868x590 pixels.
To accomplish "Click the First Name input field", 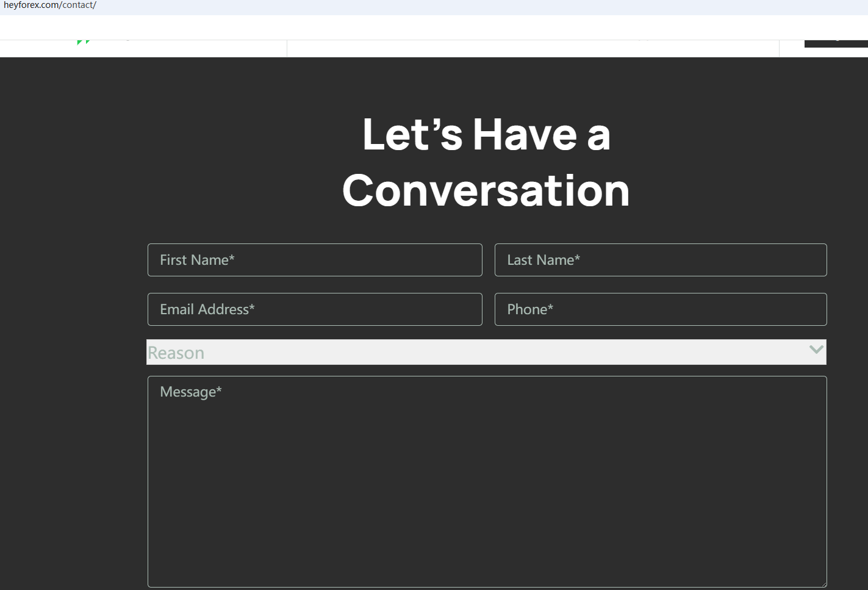I will click(315, 260).
